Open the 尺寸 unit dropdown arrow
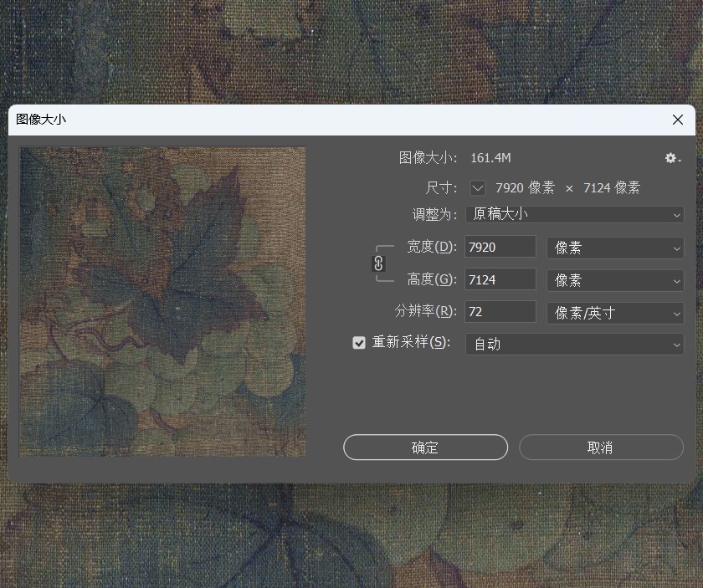 (x=478, y=188)
